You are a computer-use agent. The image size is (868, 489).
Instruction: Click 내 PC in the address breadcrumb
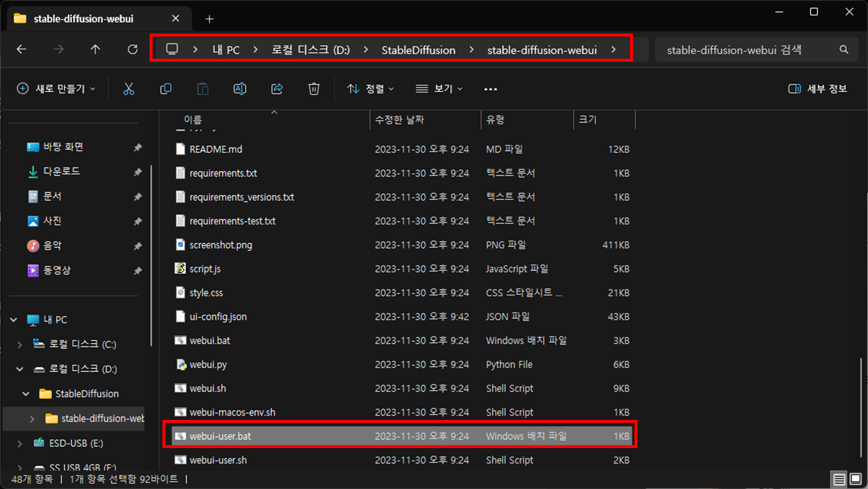[x=226, y=50]
